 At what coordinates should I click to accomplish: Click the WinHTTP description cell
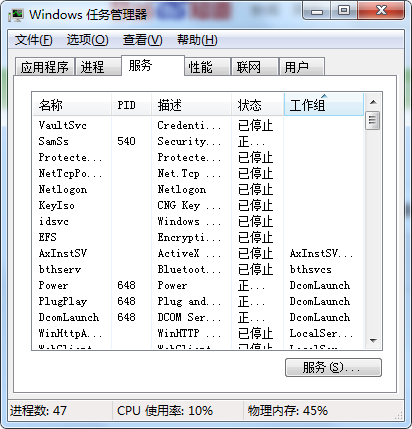pos(189,333)
